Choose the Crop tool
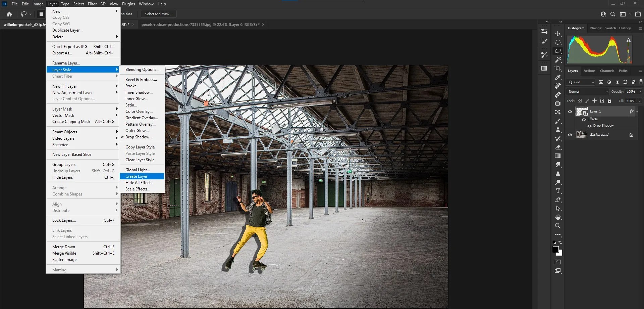Image resolution: width=644 pixels, height=309 pixels. [x=557, y=69]
